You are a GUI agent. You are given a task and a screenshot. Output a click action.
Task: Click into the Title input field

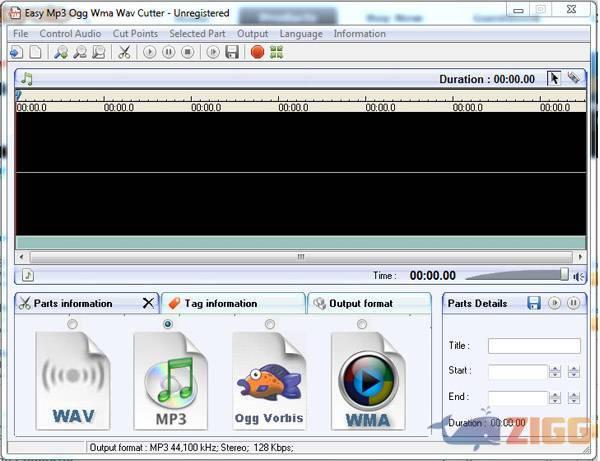tap(534, 346)
